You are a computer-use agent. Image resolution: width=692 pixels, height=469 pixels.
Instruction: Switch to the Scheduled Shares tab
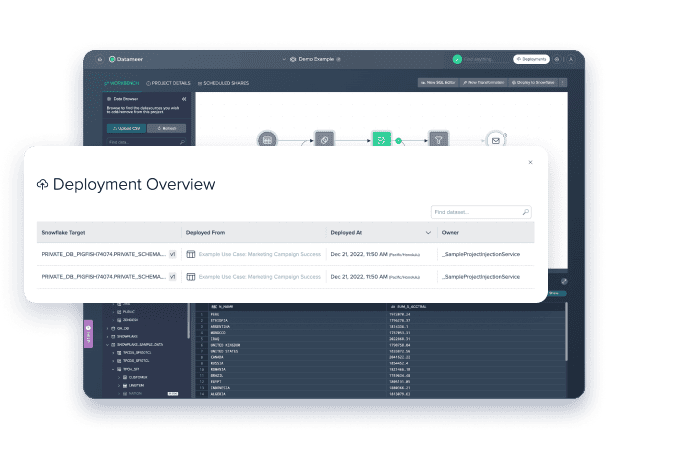pos(223,83)
